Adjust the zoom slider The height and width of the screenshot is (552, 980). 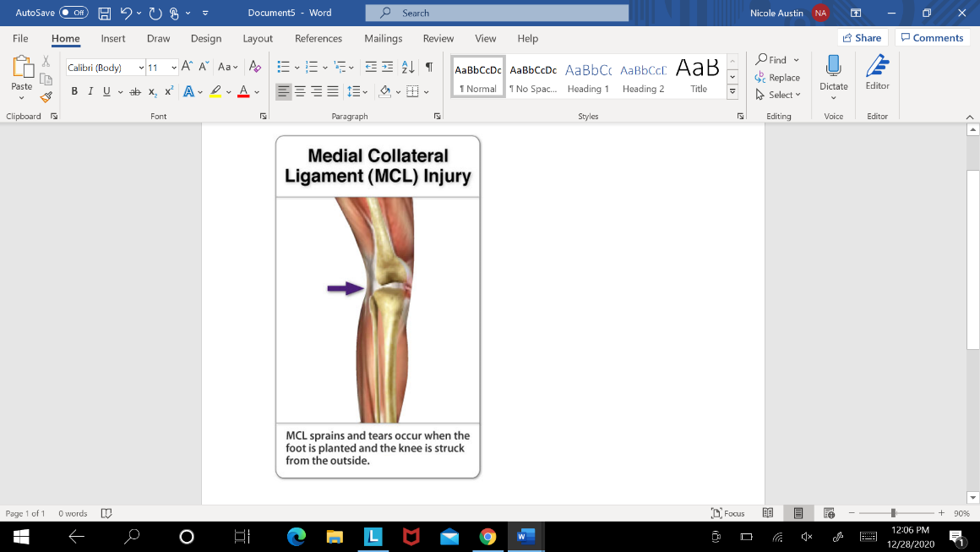893,513
